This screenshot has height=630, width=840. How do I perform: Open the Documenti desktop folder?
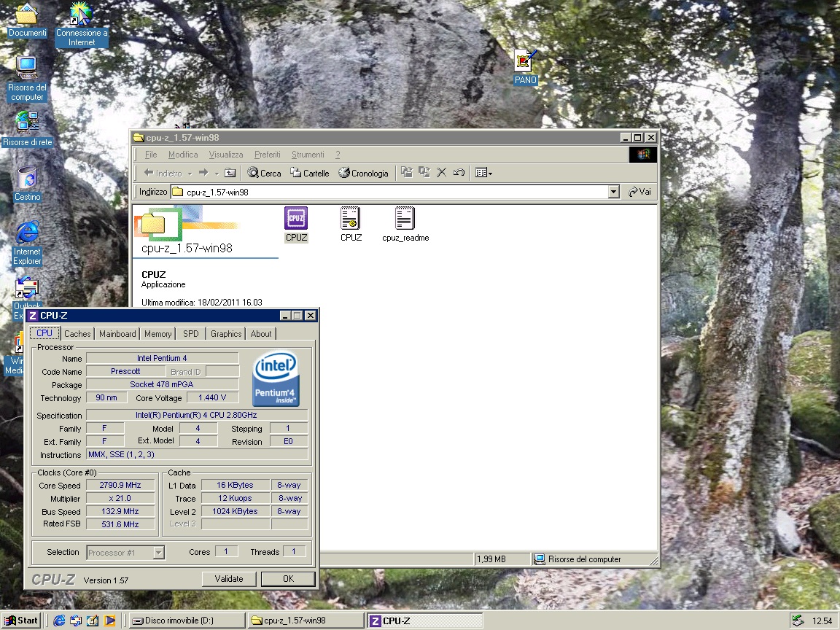pyautogui.click(x=27, y=21)
